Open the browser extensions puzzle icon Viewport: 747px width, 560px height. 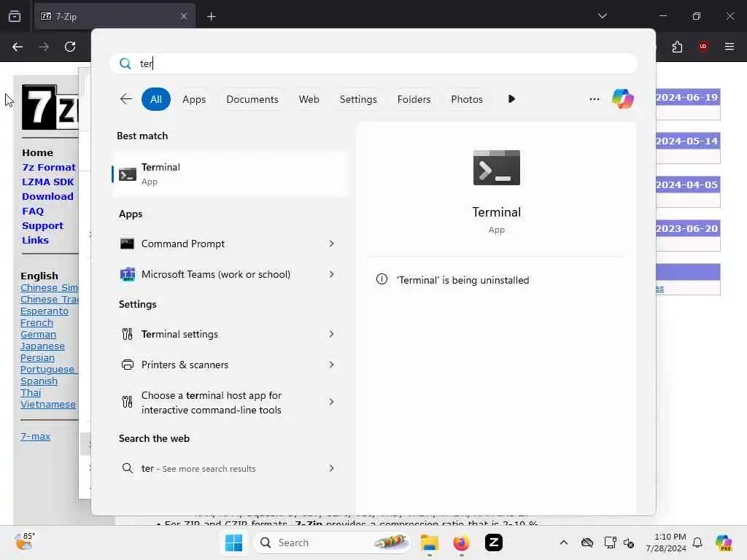coord(677,47)
